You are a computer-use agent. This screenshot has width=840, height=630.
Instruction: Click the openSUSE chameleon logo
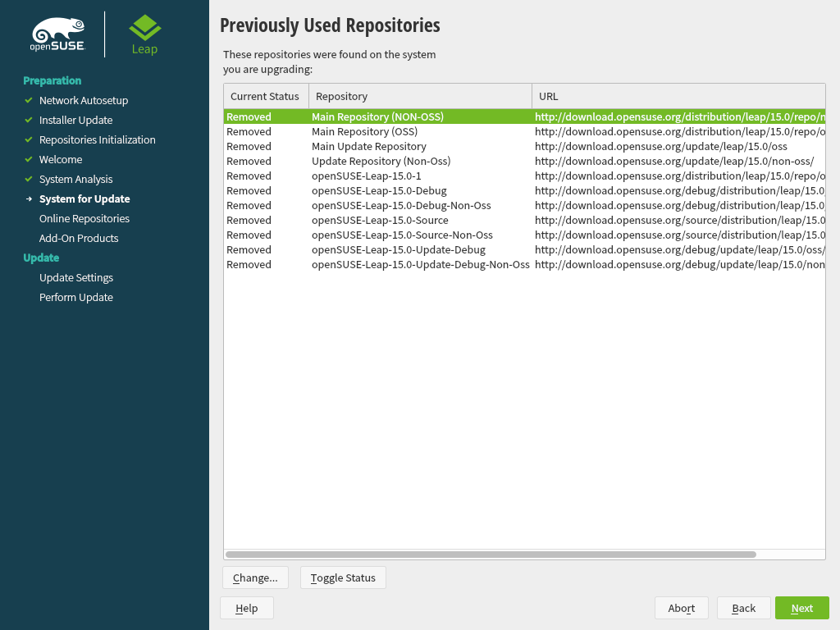[57, 34]
